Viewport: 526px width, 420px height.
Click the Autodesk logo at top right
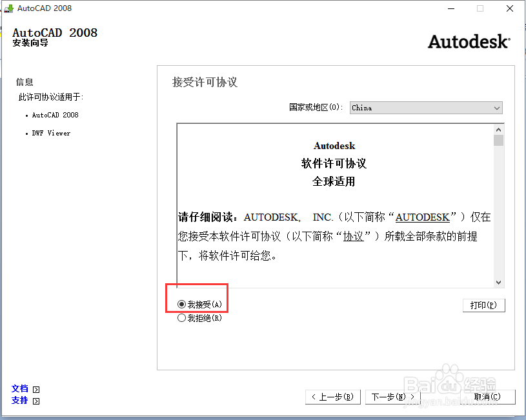click(x=469, y=41)
